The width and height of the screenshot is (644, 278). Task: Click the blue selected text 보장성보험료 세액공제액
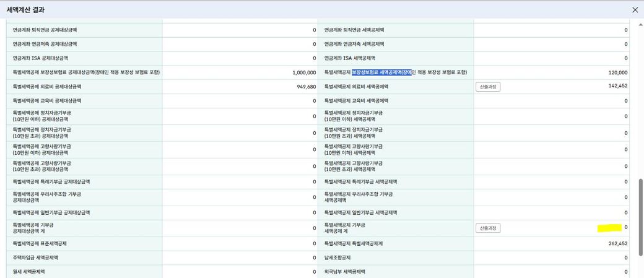pos(381,72)
